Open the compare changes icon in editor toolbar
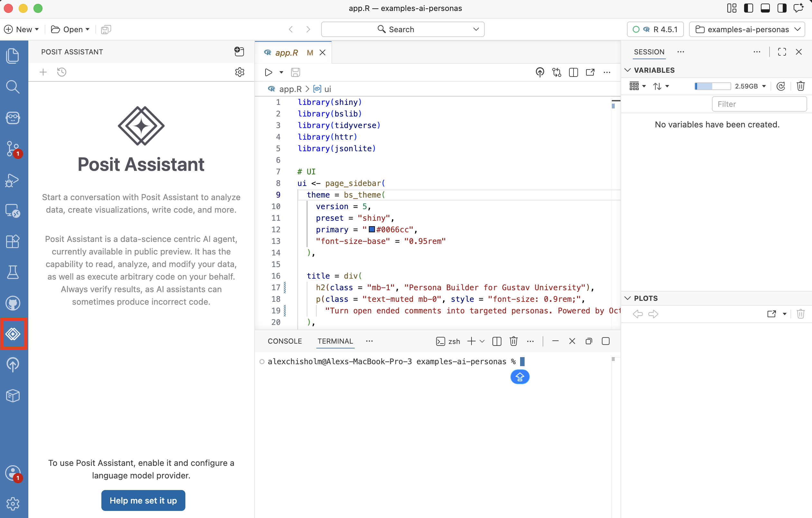The width and height of the screenshot is (812, 518). coord(557,72)
